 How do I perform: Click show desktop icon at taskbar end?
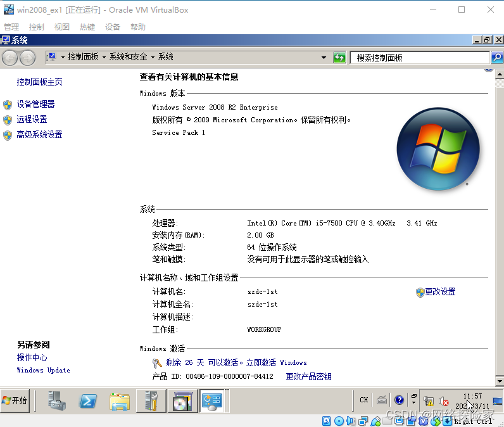[498, 401]
